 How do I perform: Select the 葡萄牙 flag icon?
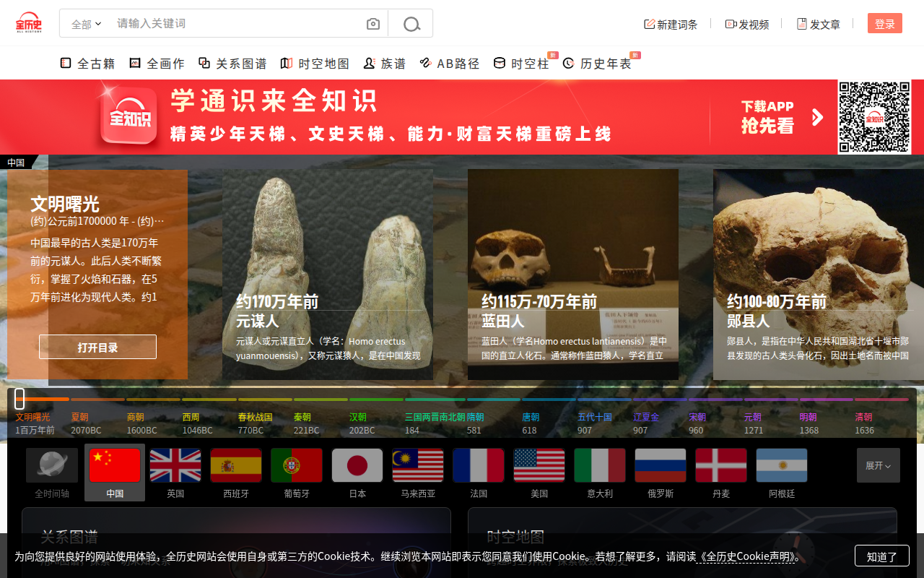297,465
